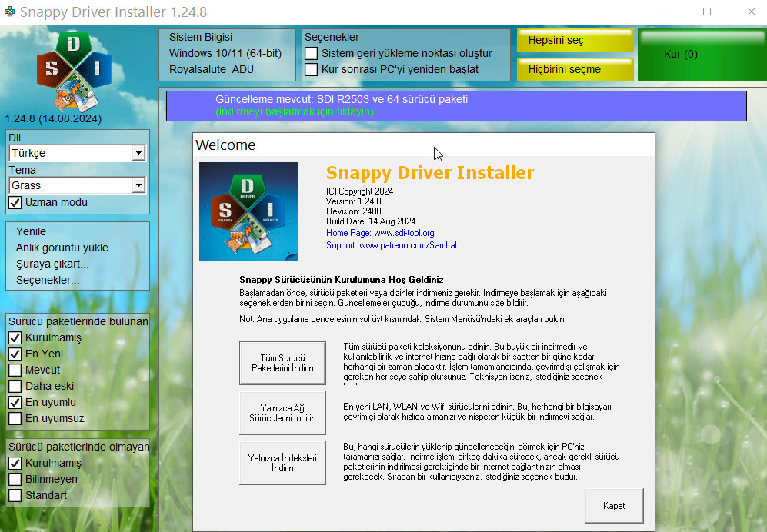The width and height of the screenshot is (767, 532).
Task: Enable 'Sistem geri yükleme noktası oluştur' checkbox
Action: [x=311, y=53]
